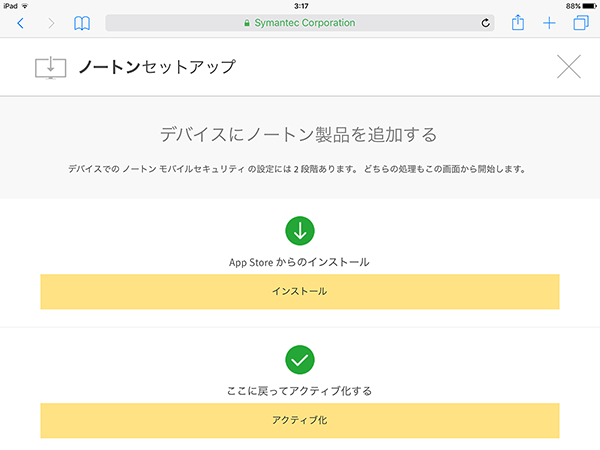Select the description paragraph about 2 段階
Screen dimensions: 600x450
click(x=297, y=169)
